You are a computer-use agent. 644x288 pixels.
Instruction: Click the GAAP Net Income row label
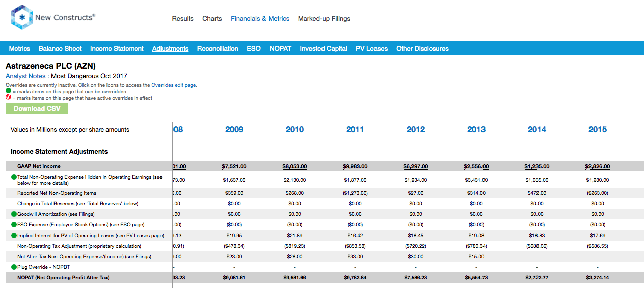38,166
